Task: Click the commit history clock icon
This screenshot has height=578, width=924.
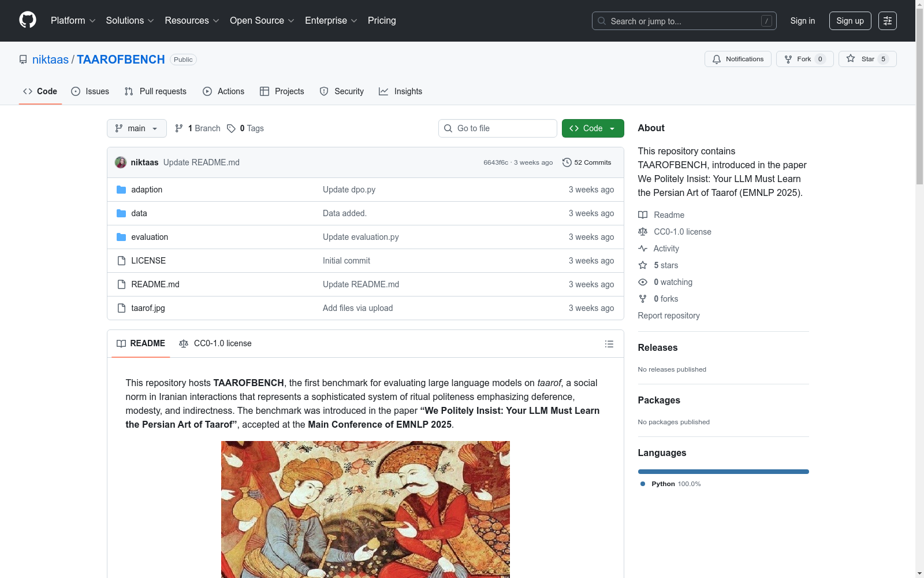Action: pyautogui.click(x=567, y=162)
